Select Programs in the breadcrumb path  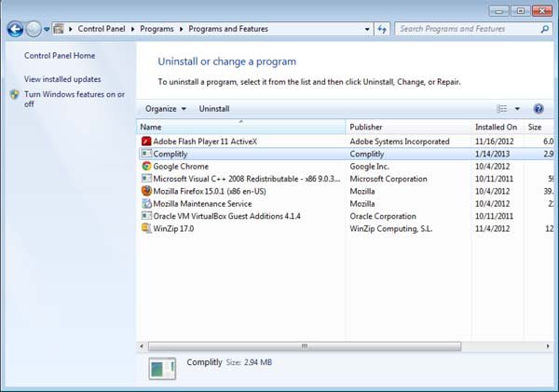(157, 29)
